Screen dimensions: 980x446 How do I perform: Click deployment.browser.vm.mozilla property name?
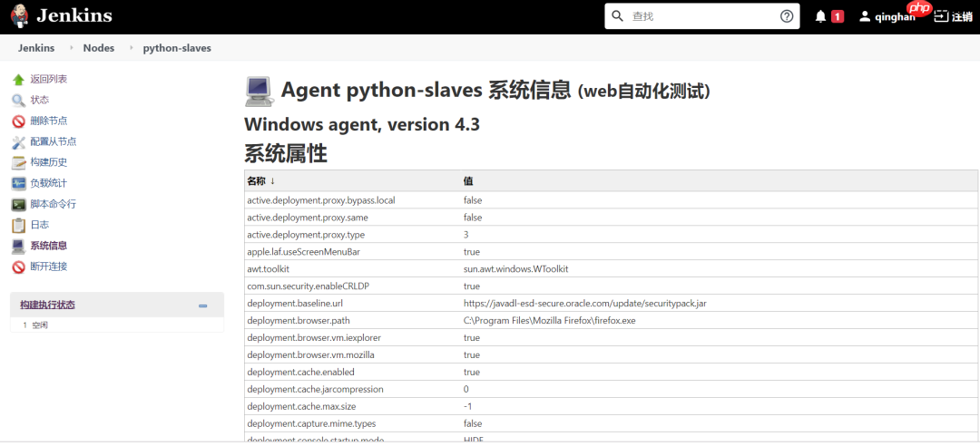(x=310, y=354)
